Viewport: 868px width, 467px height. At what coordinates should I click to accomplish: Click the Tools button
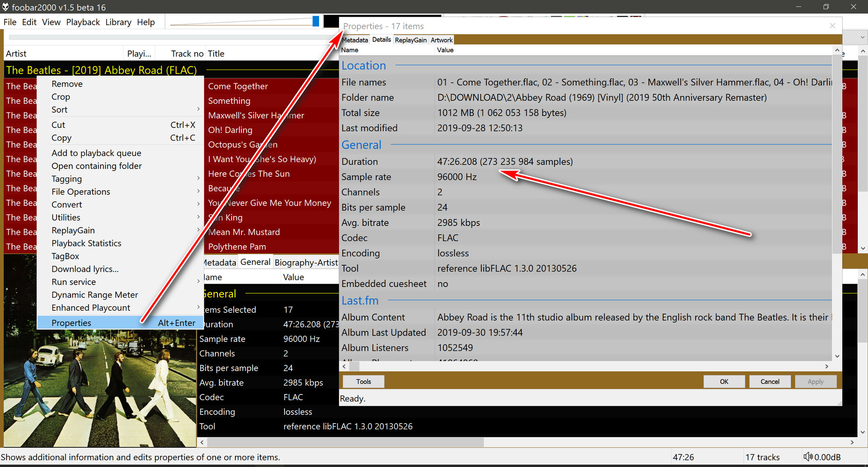coord(363,381)
